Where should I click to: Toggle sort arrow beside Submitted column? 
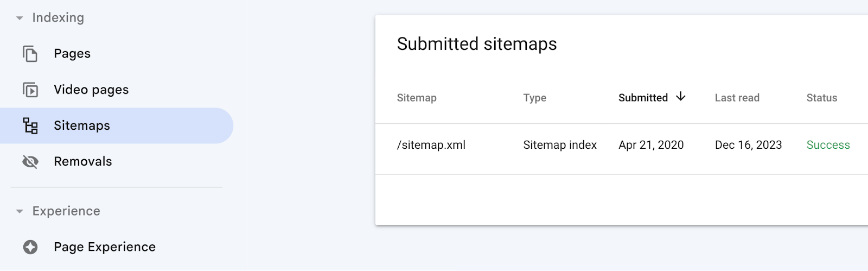click(681, 97)
